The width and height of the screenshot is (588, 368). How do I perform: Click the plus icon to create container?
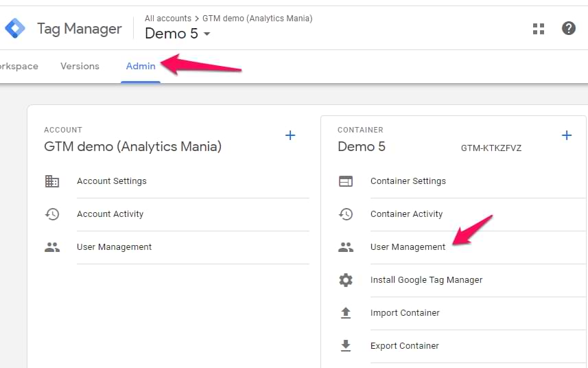click(x=567, y=135)
